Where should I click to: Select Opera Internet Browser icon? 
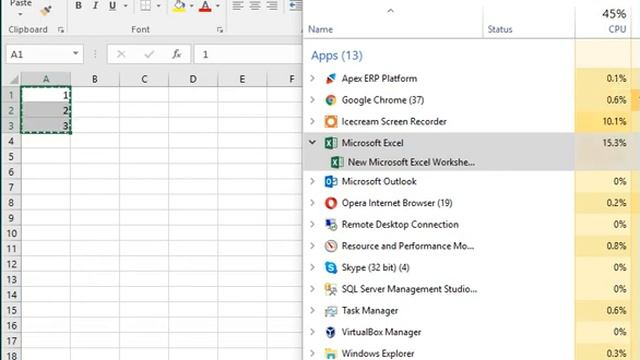331,203
